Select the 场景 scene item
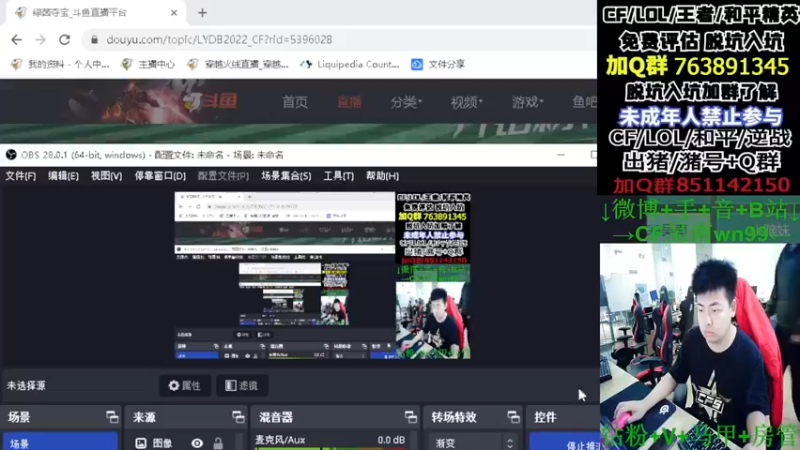 click(60, 442)
